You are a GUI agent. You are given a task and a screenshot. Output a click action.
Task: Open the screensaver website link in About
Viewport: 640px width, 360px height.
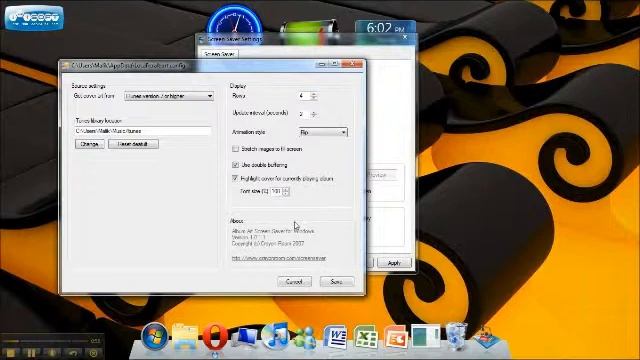coord(279,258)
